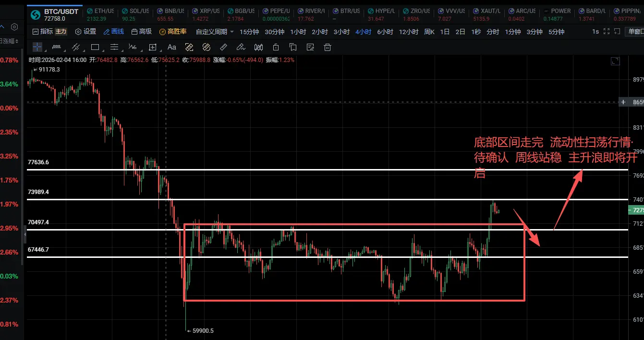Image resolution: width=644 pixels, height=340 pixels.
Task: Select the ruler measurement tool
Action: pyautogui.click(x=223, y=47)
